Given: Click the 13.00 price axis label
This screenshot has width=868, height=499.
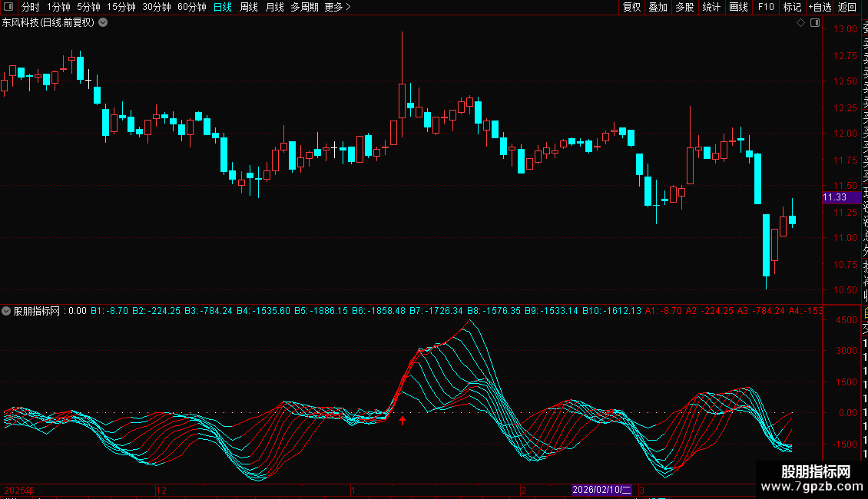Looking at the screenshot, I should pyautogui.click(x=845, y=29).
